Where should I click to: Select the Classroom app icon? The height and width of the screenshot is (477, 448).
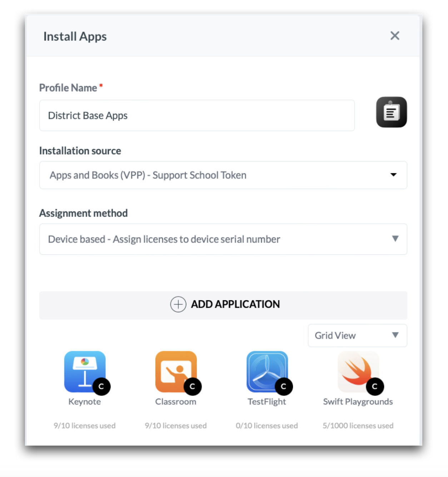tap(176, 371)
